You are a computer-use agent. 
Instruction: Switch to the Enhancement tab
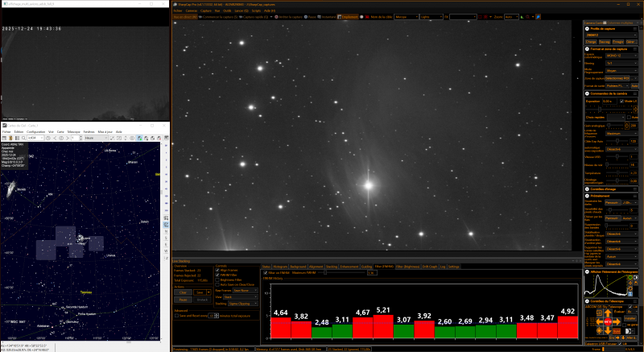point(349,267)
